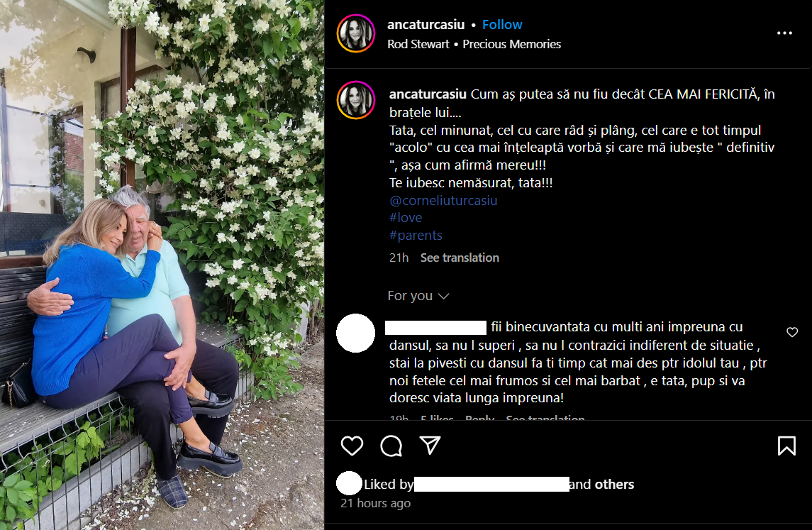This screenshot has width=812, height=530.
Task: Follow ancaturcasiu account
Action: tap(502, 24)
